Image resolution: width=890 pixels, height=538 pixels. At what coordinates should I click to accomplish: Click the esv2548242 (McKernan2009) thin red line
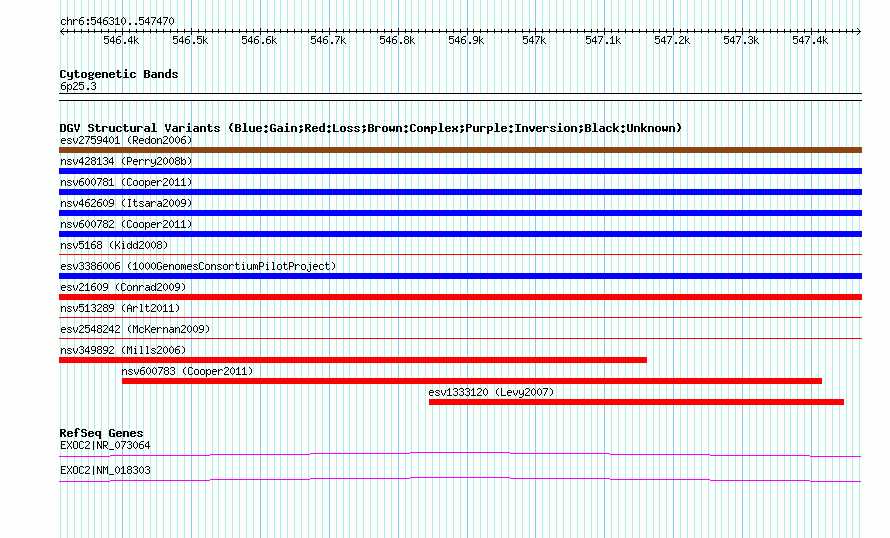[460, 339]
